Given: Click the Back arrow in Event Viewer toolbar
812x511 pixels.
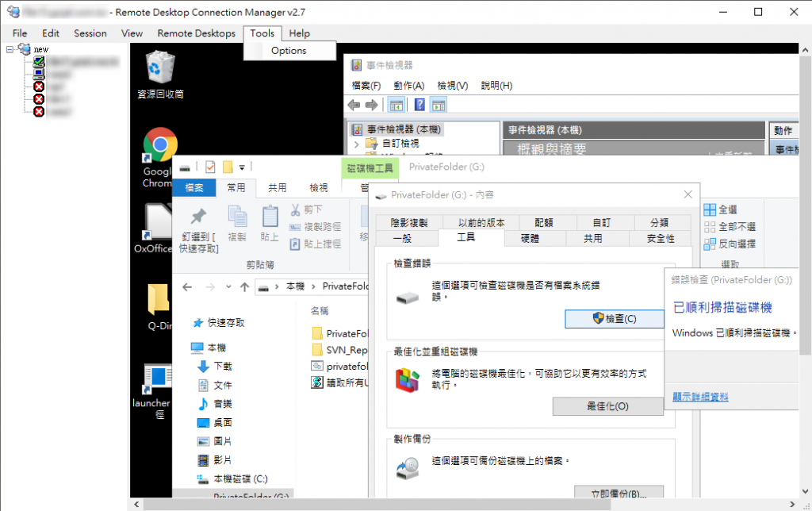Looking at the screenshot, I should (354, 106).
